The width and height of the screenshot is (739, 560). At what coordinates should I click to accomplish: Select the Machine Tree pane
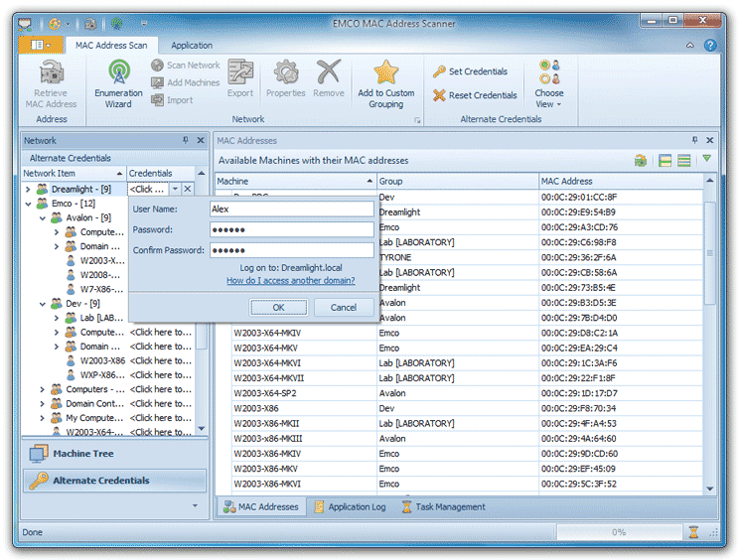pos(114,454)
